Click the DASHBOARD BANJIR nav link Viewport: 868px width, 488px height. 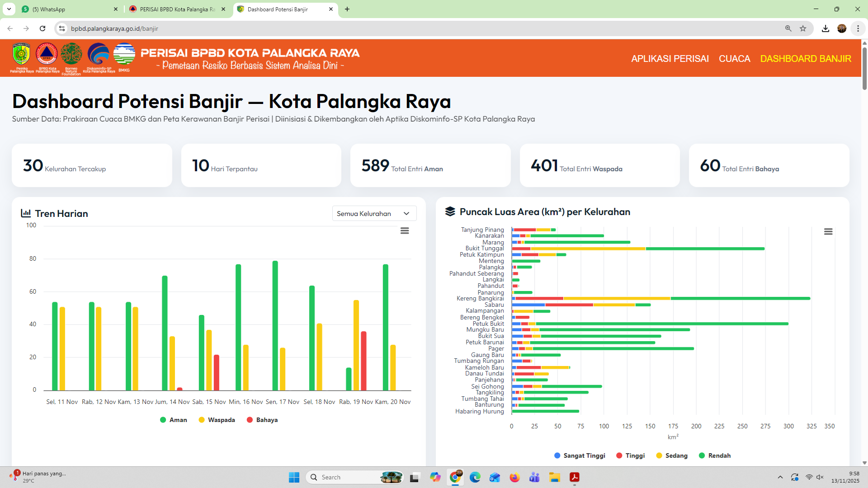[805, 59]
